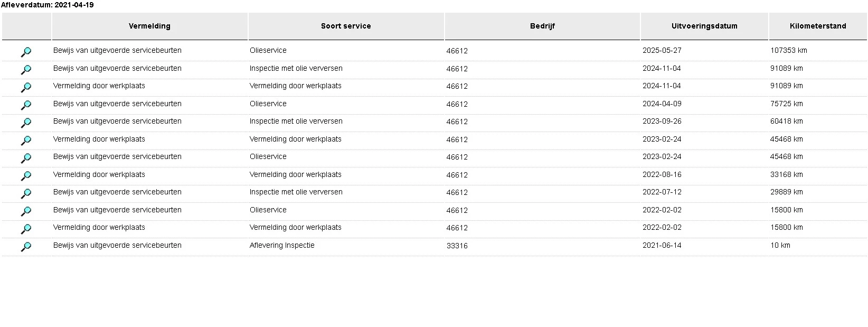Viewport: 868px width, 327px height.
Task: Select the 10 km mileage cell
Action: point(780,245)
